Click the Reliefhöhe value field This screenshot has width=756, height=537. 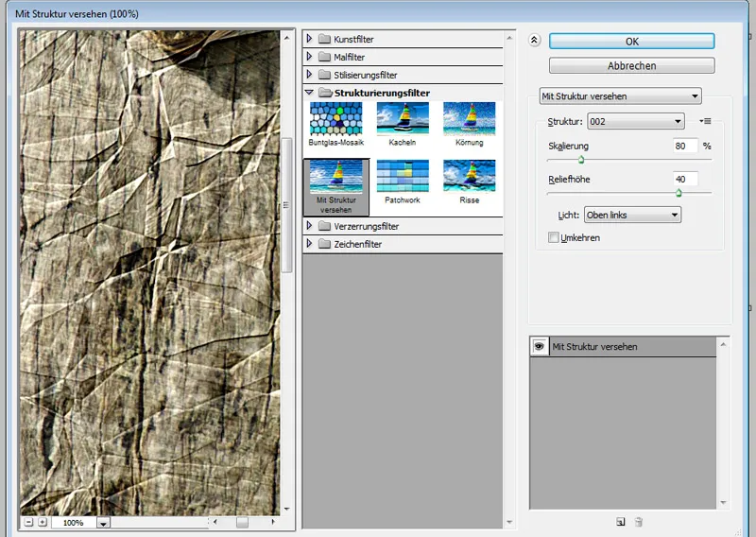(x=685, y=179)
